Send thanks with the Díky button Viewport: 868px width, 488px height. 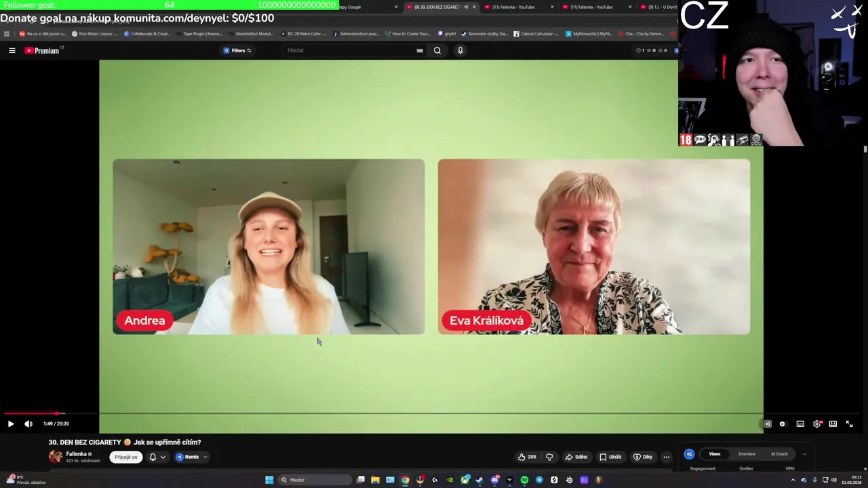pyautogui.click(x=643, y=457)
